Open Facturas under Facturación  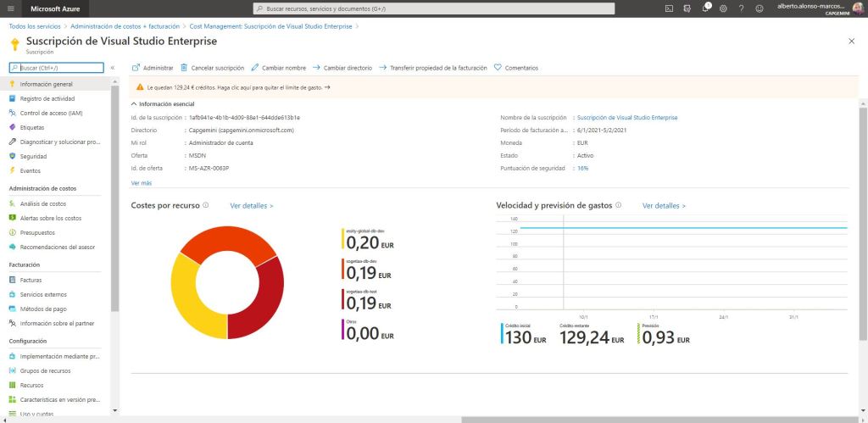point(31,280)
